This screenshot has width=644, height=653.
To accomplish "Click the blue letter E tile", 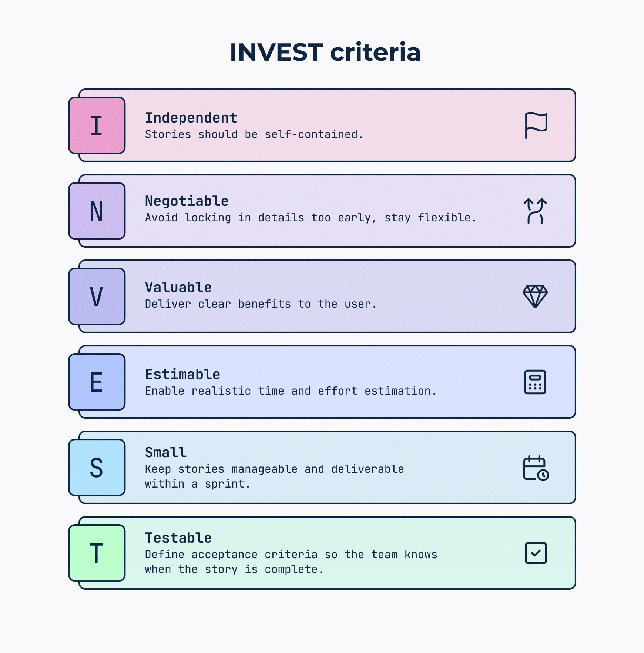I will point(97,382).
